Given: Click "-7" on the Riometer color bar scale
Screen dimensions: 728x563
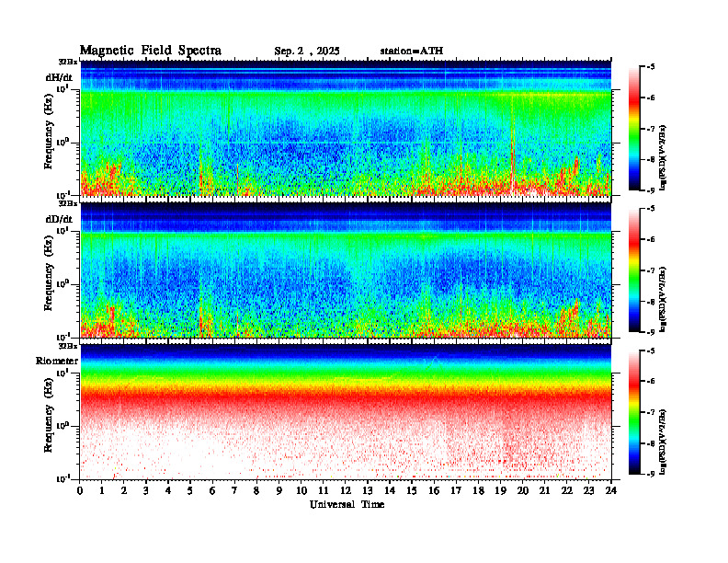Looking at the screenshot, I should [652, 412].
